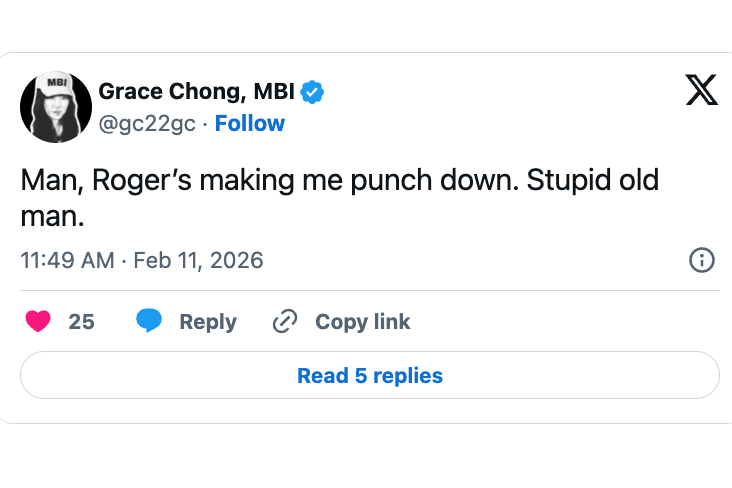
Task: Click the MBI cap in avatar
Action: (x=56, y=84)
